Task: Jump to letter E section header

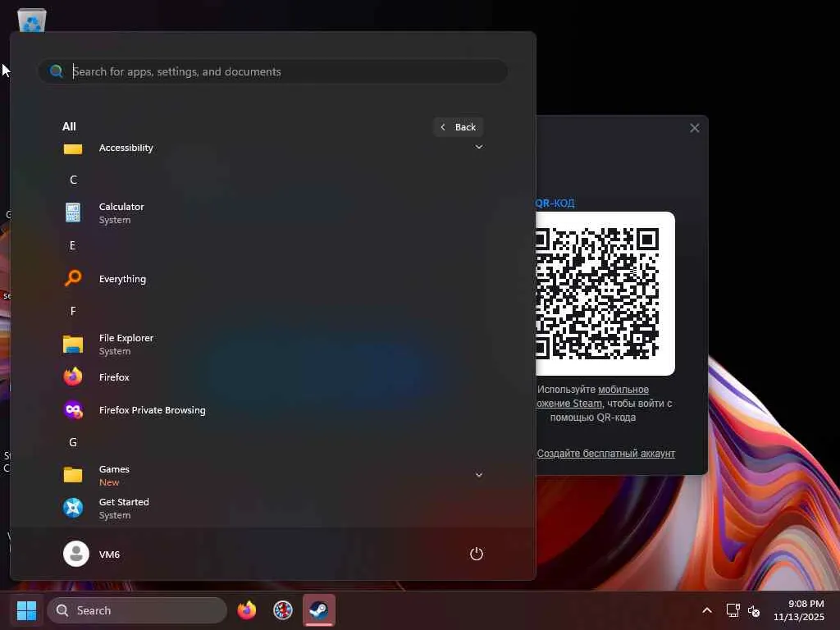Action: pyautogui.click(x=73, y=245)
